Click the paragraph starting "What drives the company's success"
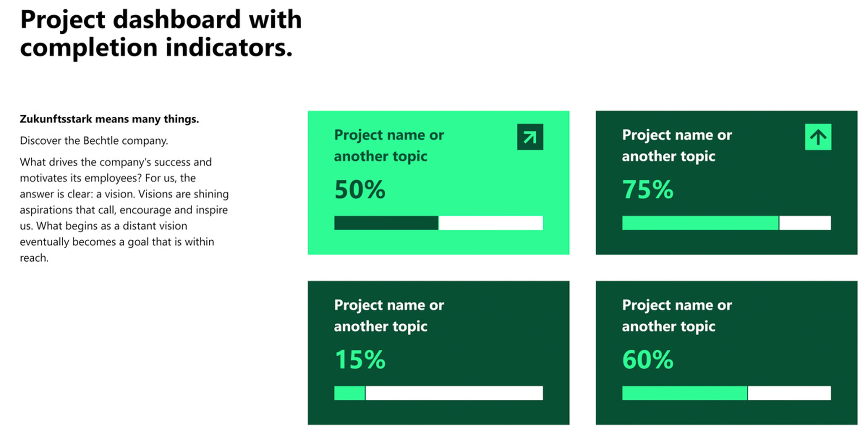This screenshot has height=434, width=868. (x=124, y=210)
